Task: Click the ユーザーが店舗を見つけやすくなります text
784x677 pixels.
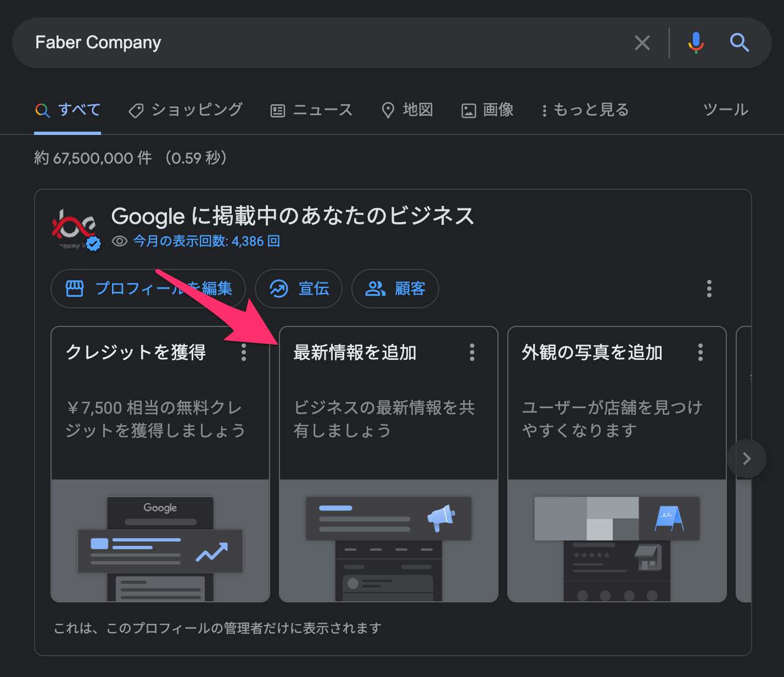Action: (612, 419)
